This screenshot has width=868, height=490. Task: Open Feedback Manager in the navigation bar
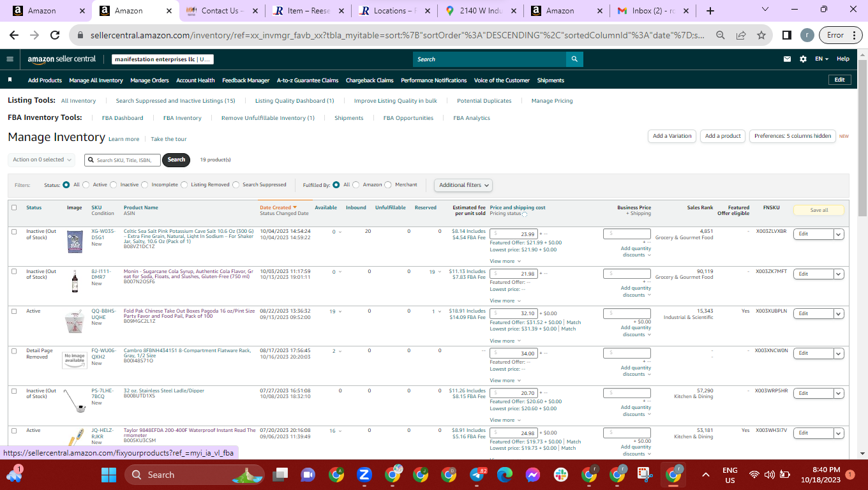(x=246, y=80)
